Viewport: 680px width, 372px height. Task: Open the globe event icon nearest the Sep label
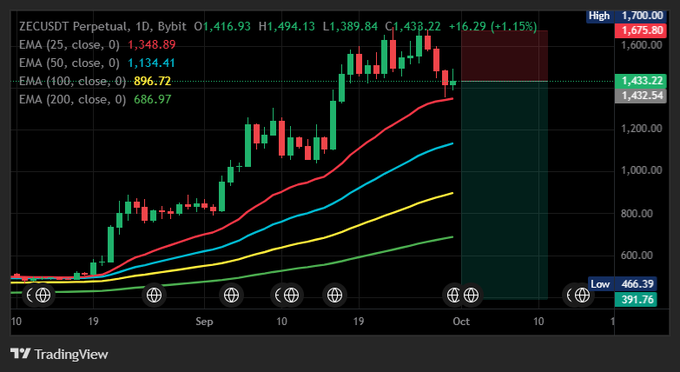(x=231, y=295)
